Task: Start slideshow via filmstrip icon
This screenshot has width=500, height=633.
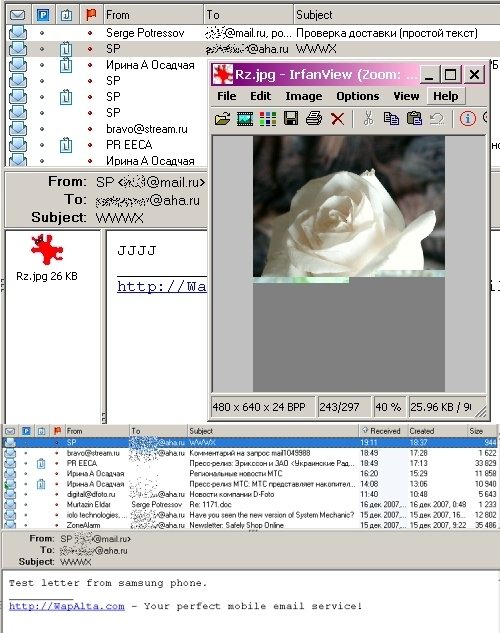Action: [245, 119]
